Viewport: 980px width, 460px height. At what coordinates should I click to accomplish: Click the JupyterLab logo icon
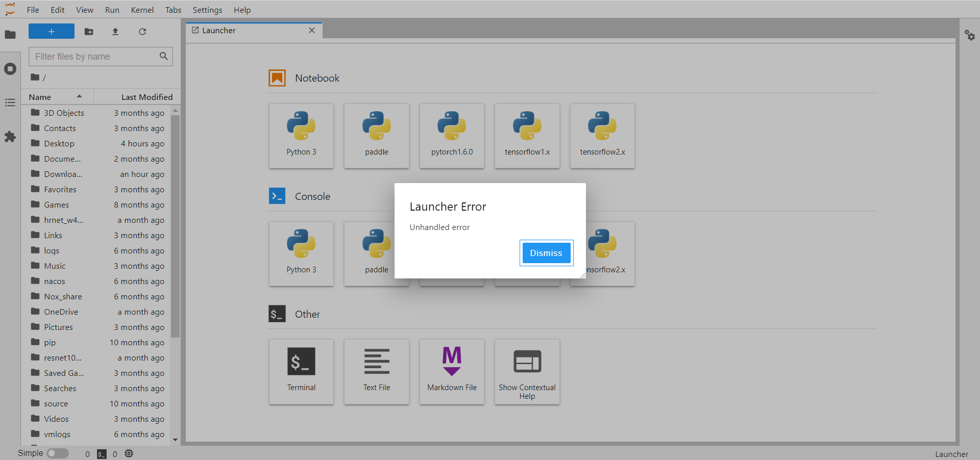click(10, 9)
